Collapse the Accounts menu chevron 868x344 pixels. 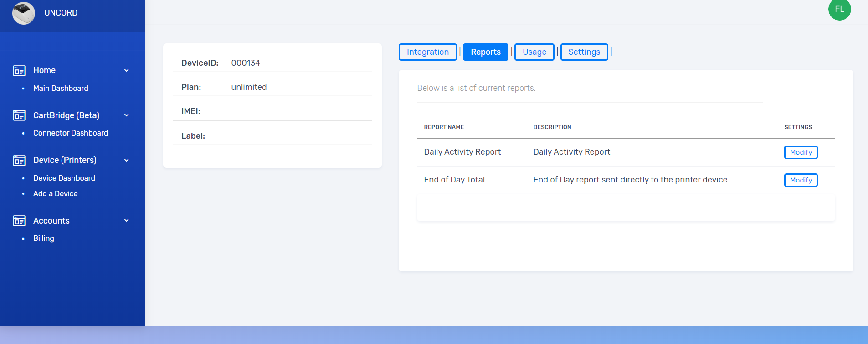(127, 221)
